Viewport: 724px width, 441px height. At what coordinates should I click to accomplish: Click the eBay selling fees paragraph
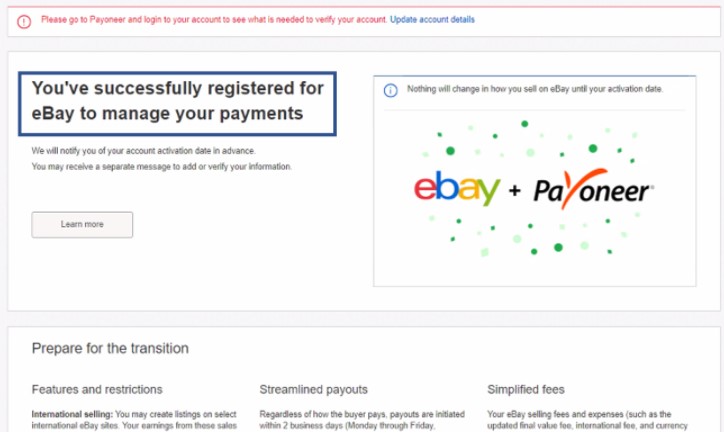[x=587, y=420]
